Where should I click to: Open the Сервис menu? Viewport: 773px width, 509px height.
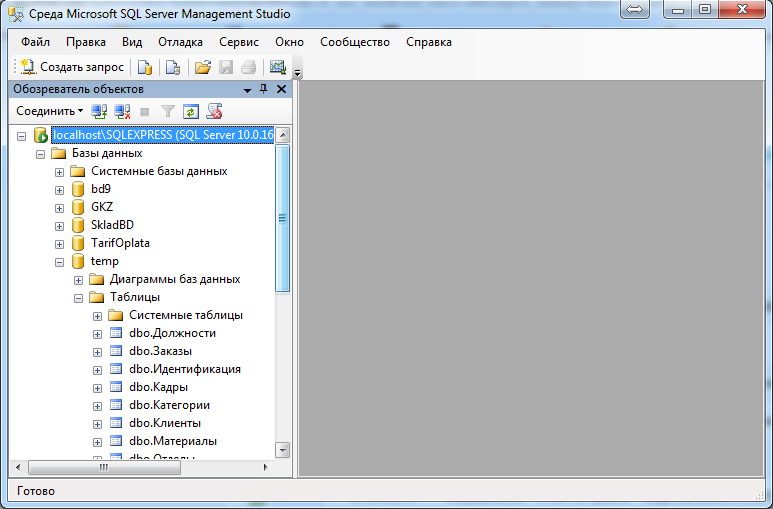(239, 42)
